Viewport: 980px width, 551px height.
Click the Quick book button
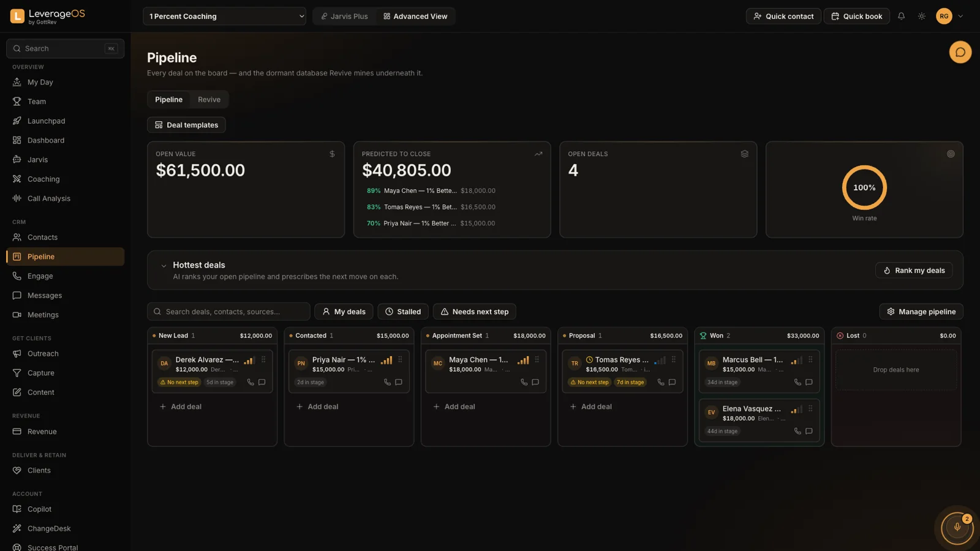coord(856,16)
